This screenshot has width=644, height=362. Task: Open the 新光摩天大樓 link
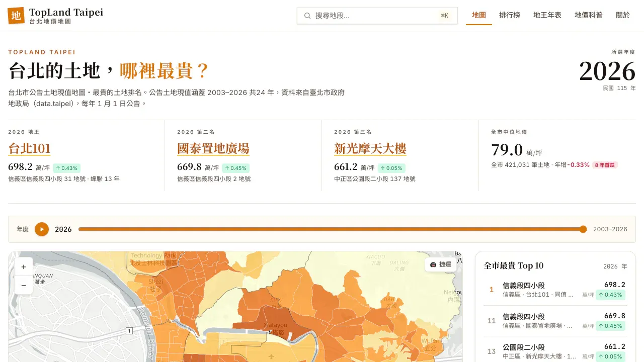370,149
